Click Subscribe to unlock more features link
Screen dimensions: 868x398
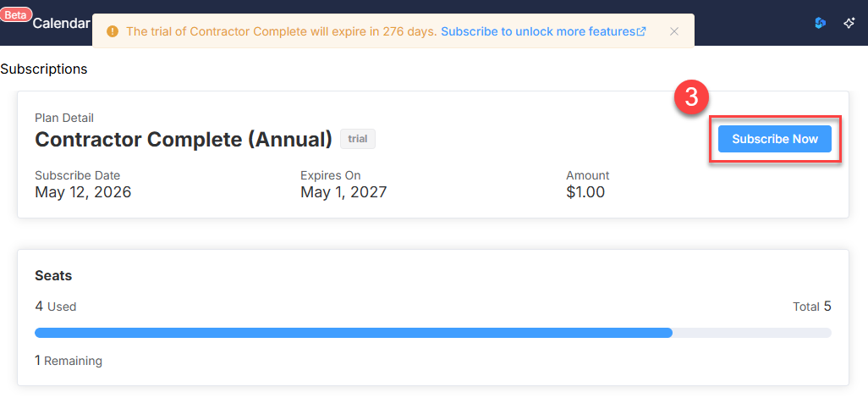(542, 31)
